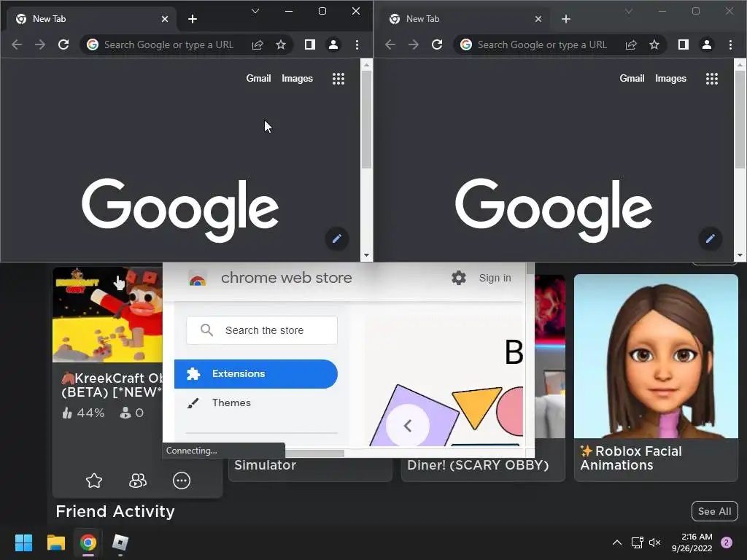Toggle volume mute icon in system tray
747x560 pixels.
[655, 542]
